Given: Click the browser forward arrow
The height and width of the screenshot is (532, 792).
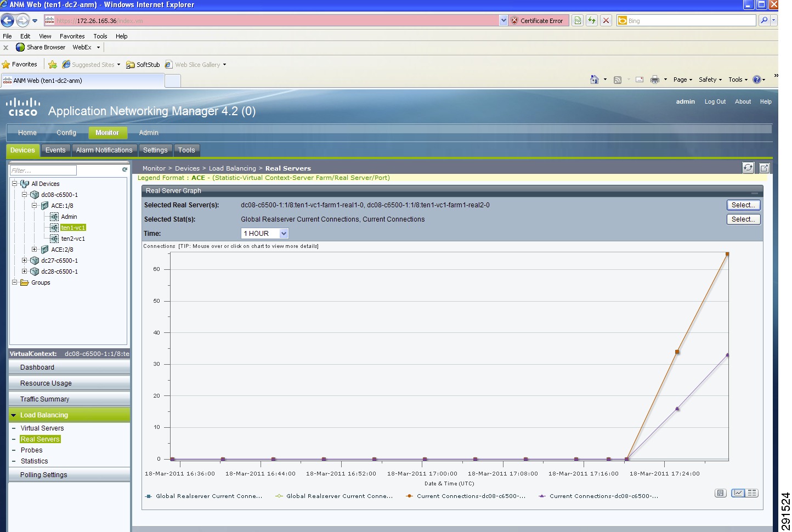Looking at the screenshot, I should coord(22,21).
